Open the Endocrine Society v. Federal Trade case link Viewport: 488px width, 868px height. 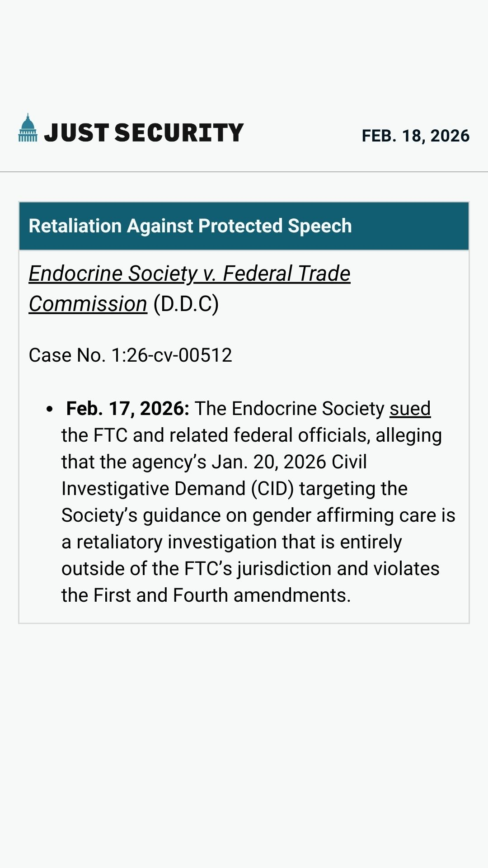click(189, 274)
